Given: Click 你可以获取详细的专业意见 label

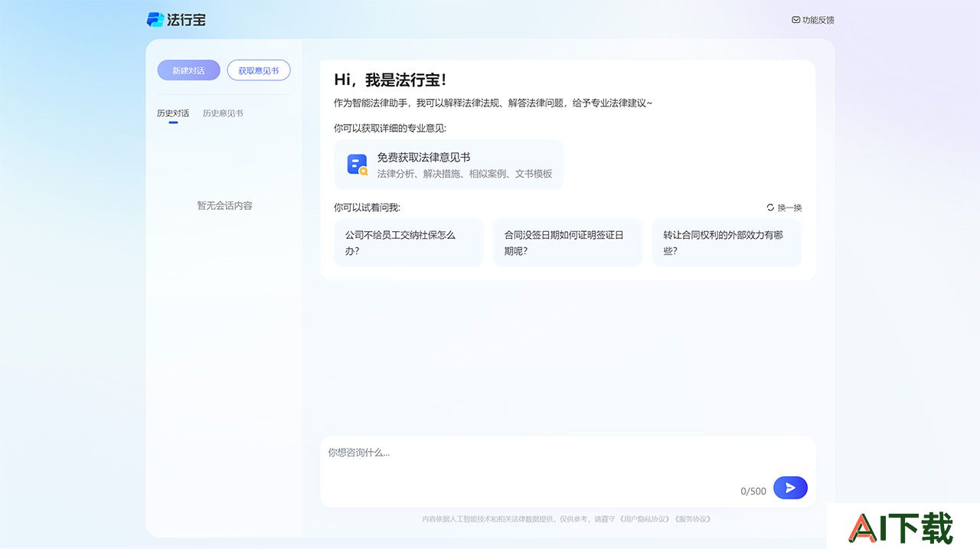Looking at the screenshot, I should pos(390,128).
